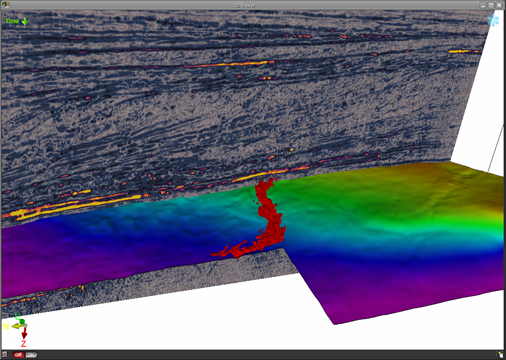The image size is (506, 360).
Task: Switch the status bar toggle to Off
Action: click(18, 355)
